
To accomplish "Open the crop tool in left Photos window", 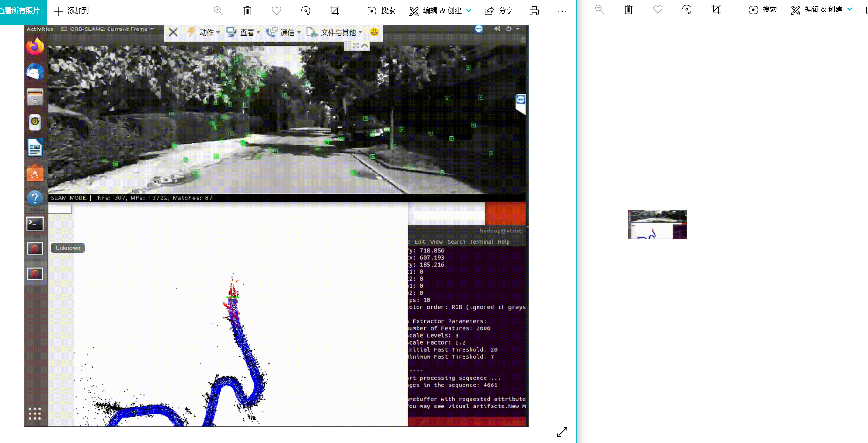I will (x=335, y=10).
